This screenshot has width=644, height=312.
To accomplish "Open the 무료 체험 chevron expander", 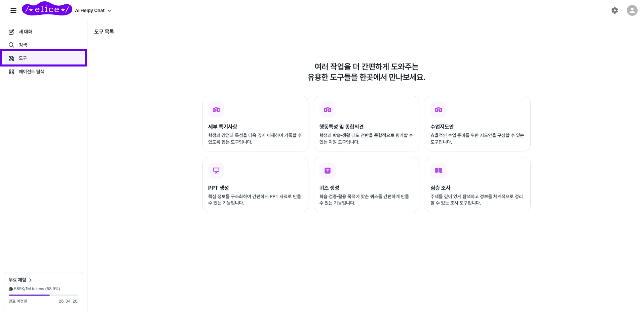I will pos(30,280).
